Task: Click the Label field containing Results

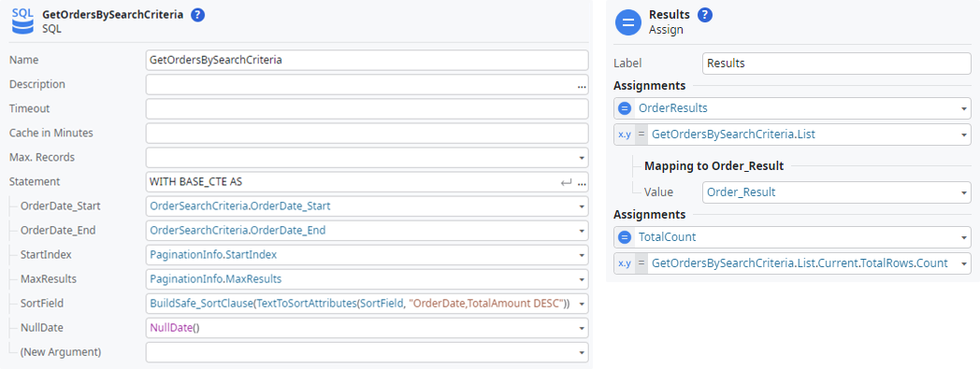Action: (x=837, y=64)
